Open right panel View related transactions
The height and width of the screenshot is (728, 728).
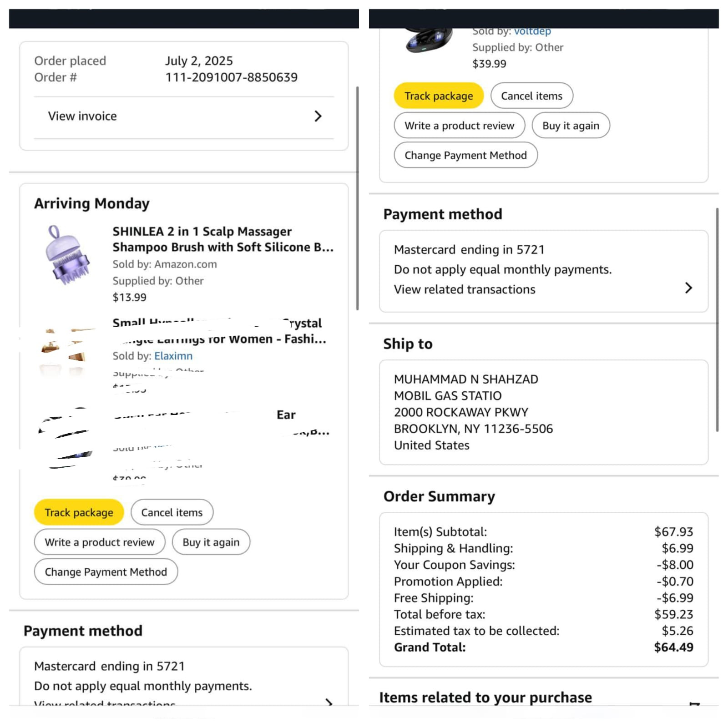tap(465, 289)
